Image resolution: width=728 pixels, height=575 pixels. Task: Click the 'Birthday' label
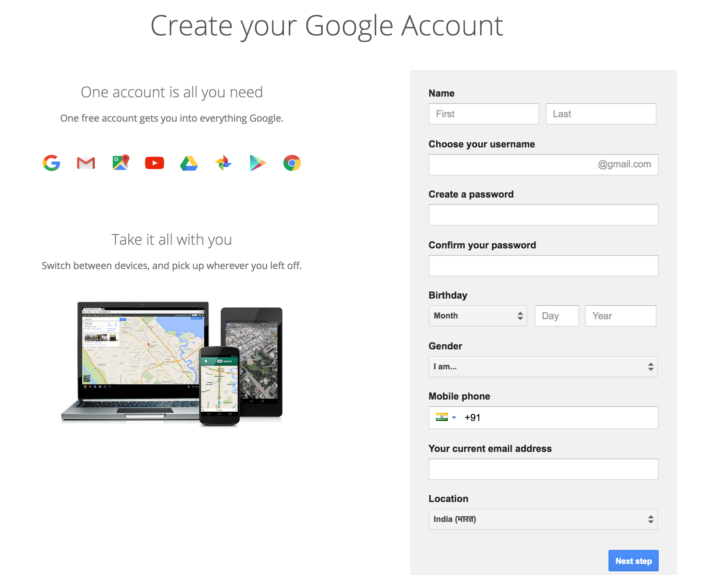coord(448,295)
